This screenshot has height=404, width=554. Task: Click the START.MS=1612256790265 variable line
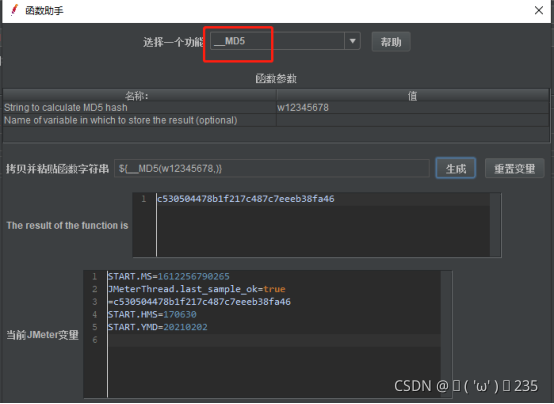pos(169,276)
